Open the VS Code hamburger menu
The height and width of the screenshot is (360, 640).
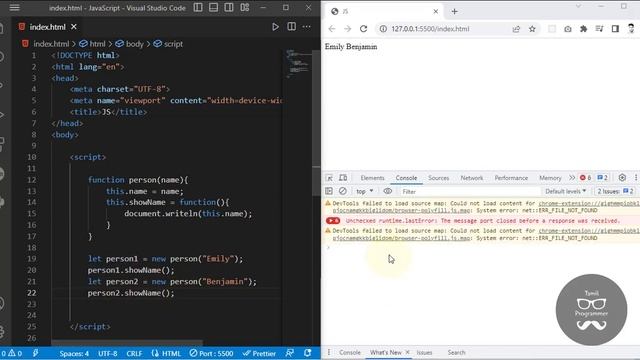(x=14, y=8)
